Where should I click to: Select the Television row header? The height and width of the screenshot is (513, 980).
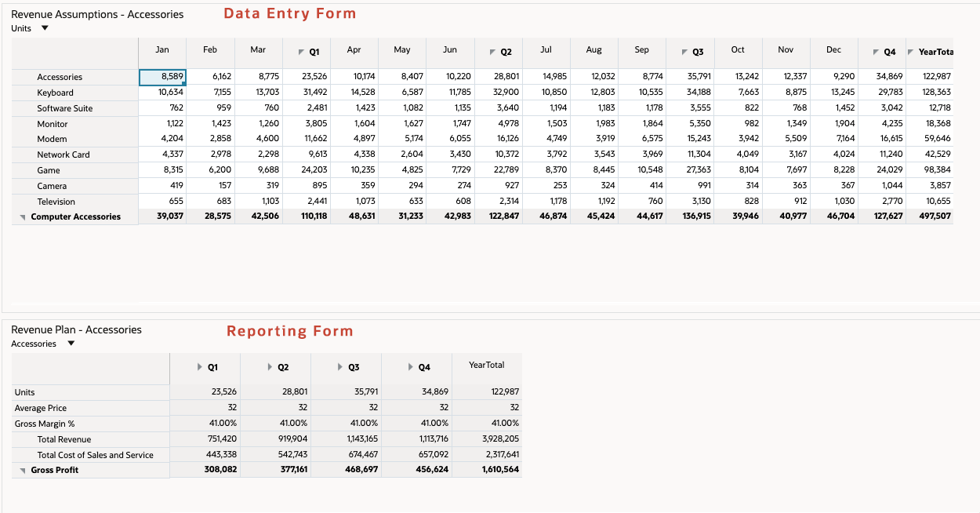point(75,202)
